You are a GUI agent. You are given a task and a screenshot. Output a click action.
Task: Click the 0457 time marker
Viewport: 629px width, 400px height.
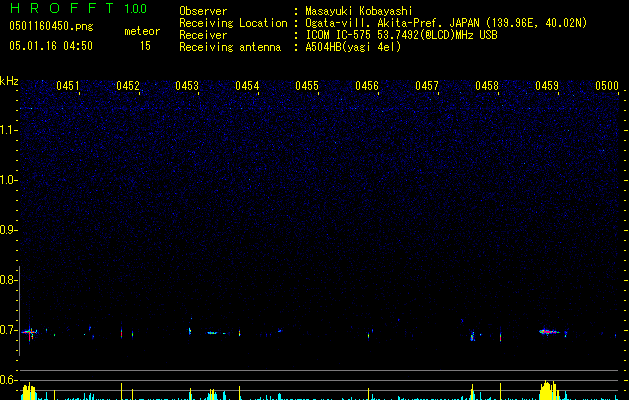(x=427, y=86)
